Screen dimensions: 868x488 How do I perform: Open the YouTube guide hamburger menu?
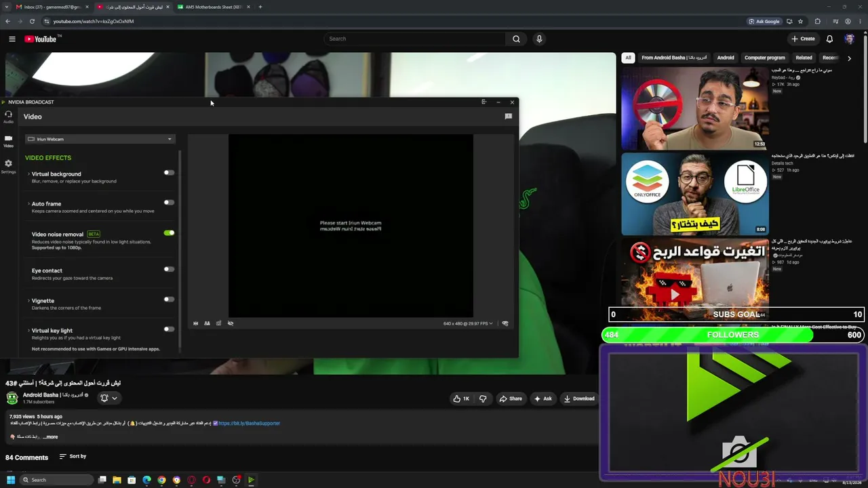(12, 39)
